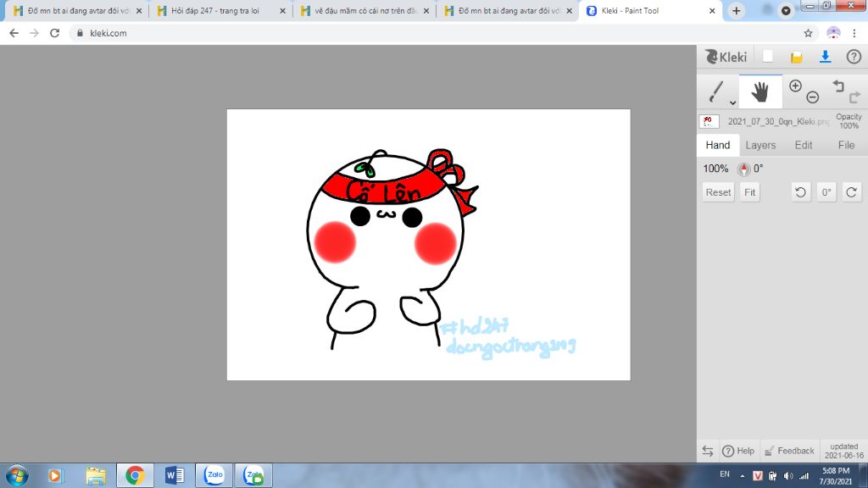The image size is (868, 488).
Task: Open the Windows Start menu
Action: pyautogui.click(x=17, y=476)
